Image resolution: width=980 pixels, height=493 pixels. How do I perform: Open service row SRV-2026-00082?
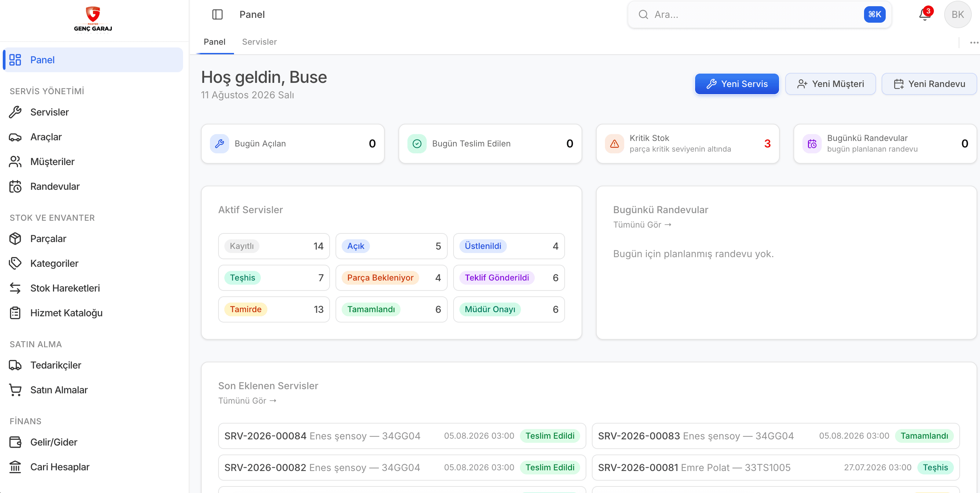[x=402, y=468]
